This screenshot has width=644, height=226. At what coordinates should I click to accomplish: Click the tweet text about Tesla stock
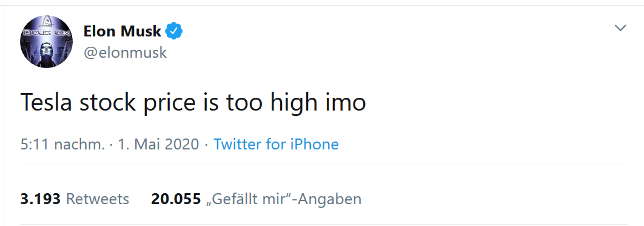(193, 103)
